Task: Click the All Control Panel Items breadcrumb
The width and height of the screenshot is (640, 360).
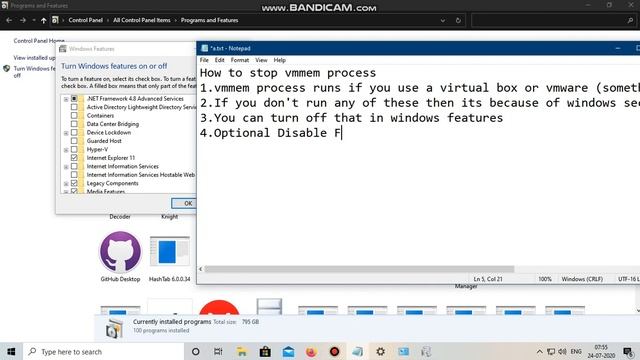Action: (x=142, y=20)
